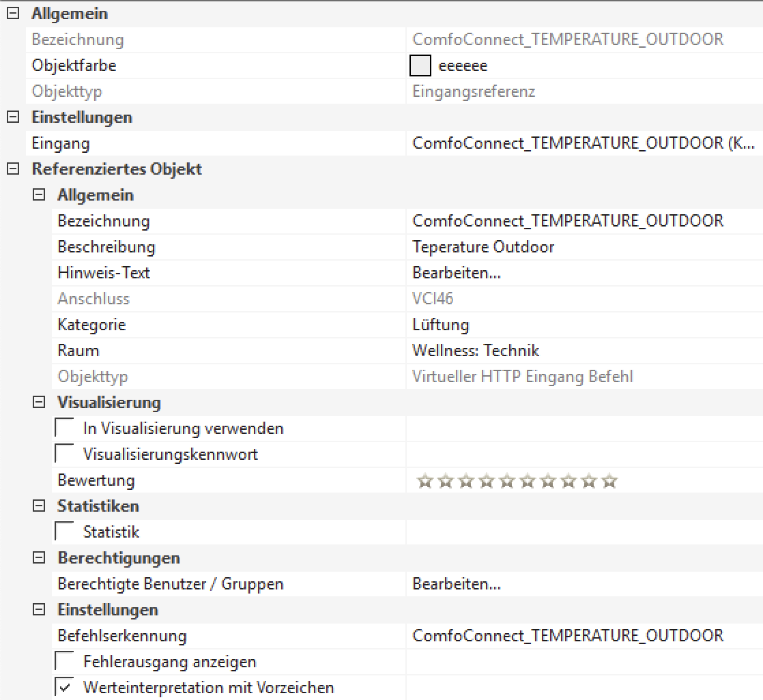Edit the Befehlserkennung value field
The width and height of the screenshot is (763, 700).
tap(584, 635)
